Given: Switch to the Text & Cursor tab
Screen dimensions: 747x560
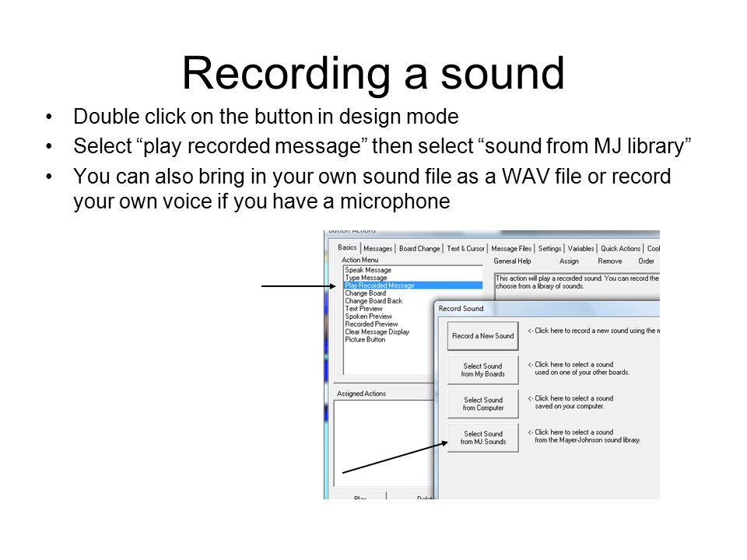Looking at the screenshot, I should [465, 249].
